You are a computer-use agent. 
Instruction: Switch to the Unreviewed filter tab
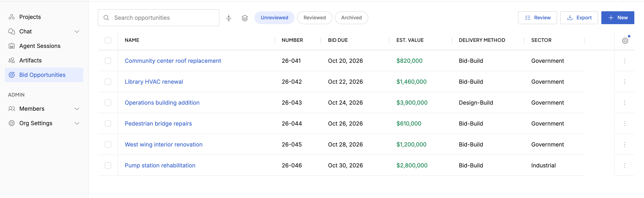tap(274, 18)
